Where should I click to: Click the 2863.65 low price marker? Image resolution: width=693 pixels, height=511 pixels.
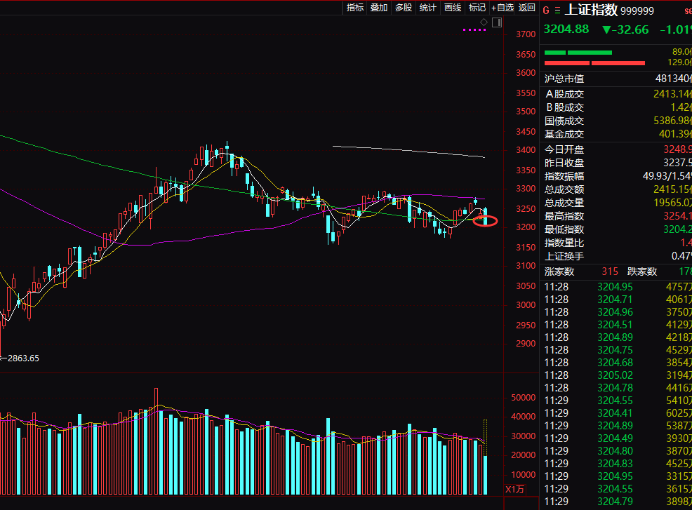coord(23,358)
